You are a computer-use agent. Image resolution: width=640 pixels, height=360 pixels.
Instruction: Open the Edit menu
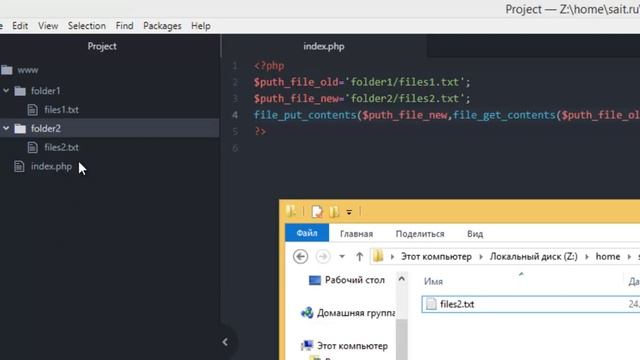tap(20, 26)
